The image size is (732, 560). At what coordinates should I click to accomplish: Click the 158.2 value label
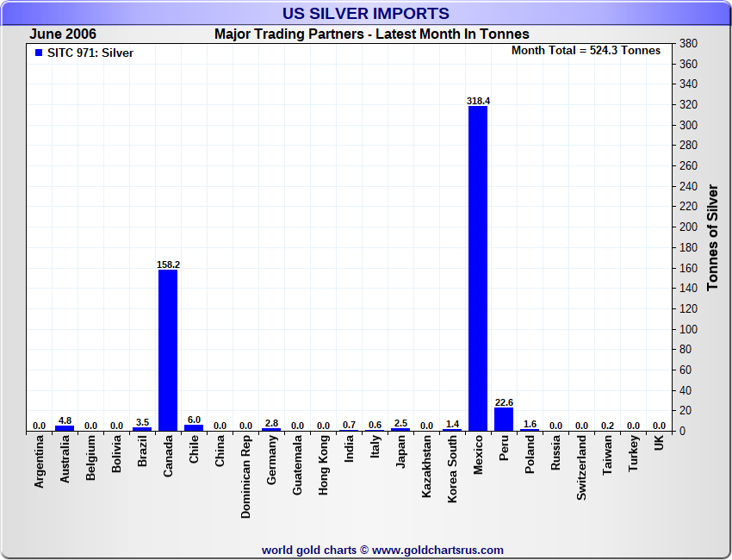[x=168, y=264]
